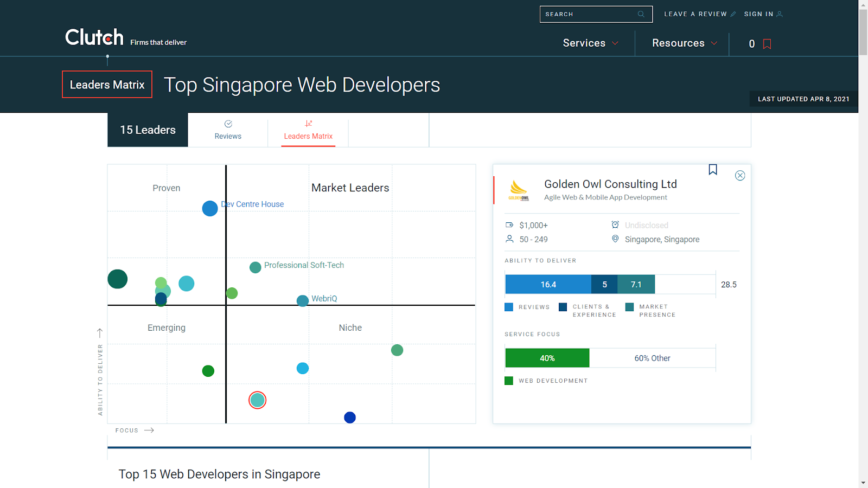Click the Professional Soft-Tech label
868x488 pixels.
304,265
